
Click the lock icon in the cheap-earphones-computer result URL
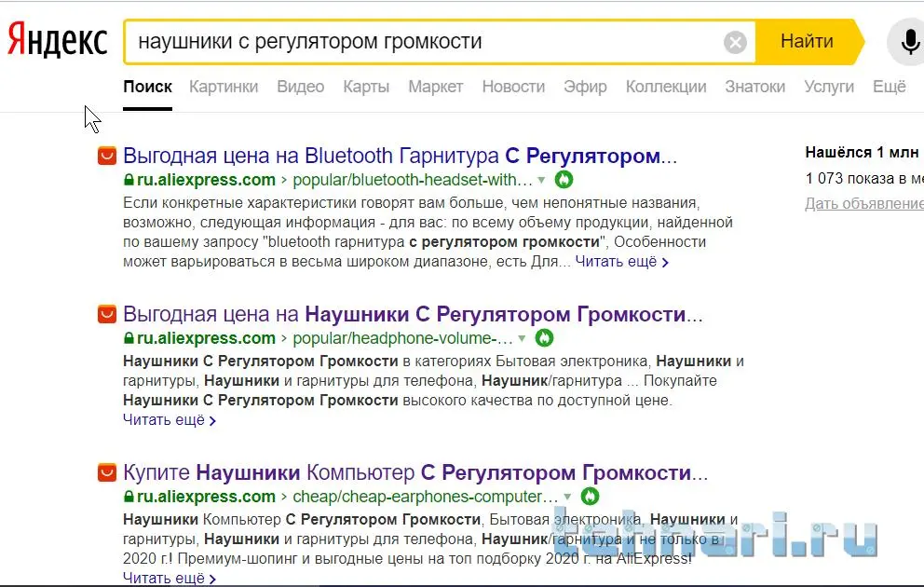[129, 497]
